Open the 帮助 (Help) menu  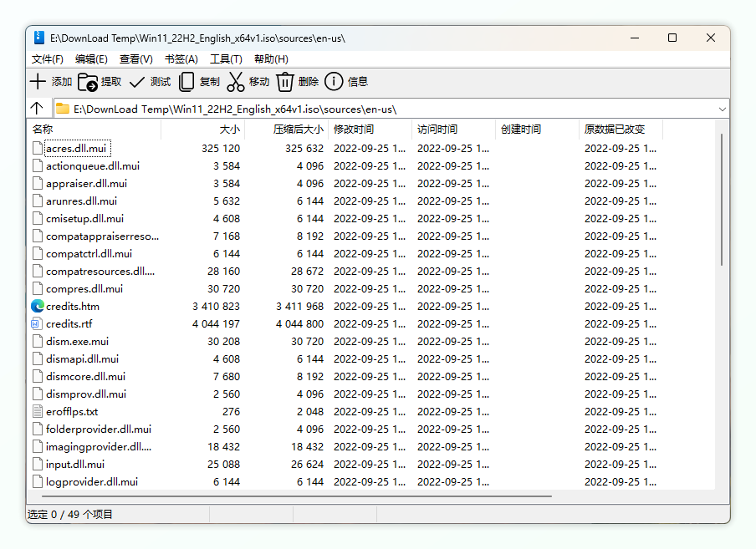(x=273, y=58)
